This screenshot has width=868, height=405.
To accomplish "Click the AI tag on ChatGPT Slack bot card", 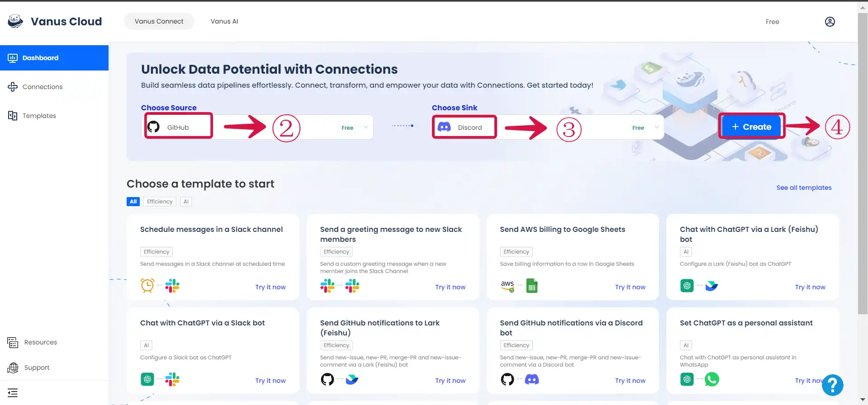I will point(146,345).
